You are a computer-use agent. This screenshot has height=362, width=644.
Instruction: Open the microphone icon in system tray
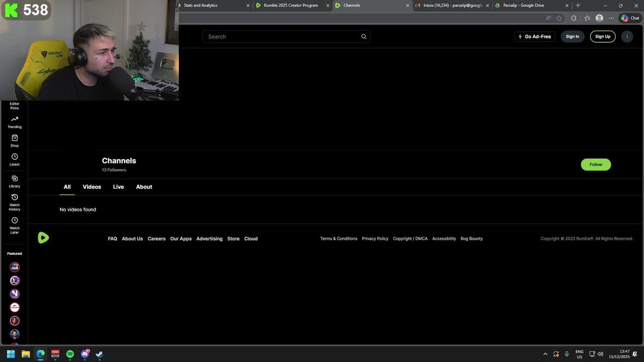pyautogui.click(x=567, y=354)
